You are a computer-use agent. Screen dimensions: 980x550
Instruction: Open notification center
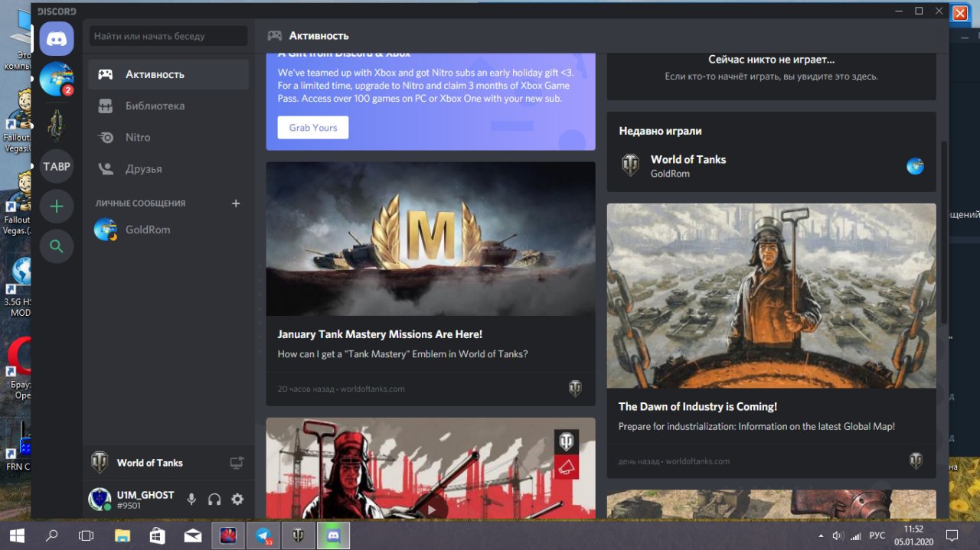952,535
